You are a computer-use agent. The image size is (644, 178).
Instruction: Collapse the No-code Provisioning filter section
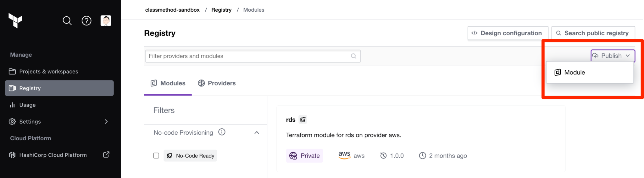pos(257,132)
